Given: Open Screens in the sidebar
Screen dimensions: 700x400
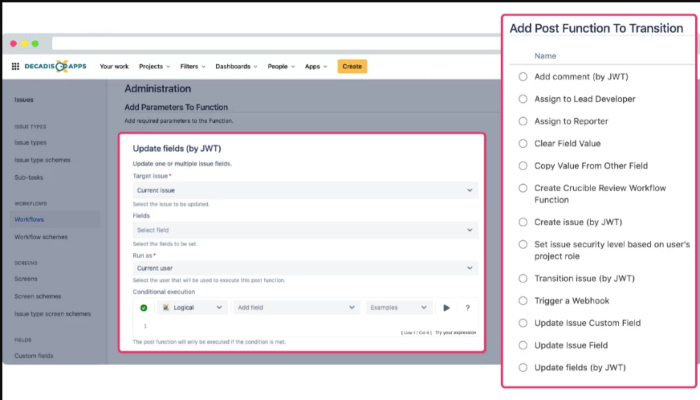Looking at the screenshot, I should pos(26,279).
